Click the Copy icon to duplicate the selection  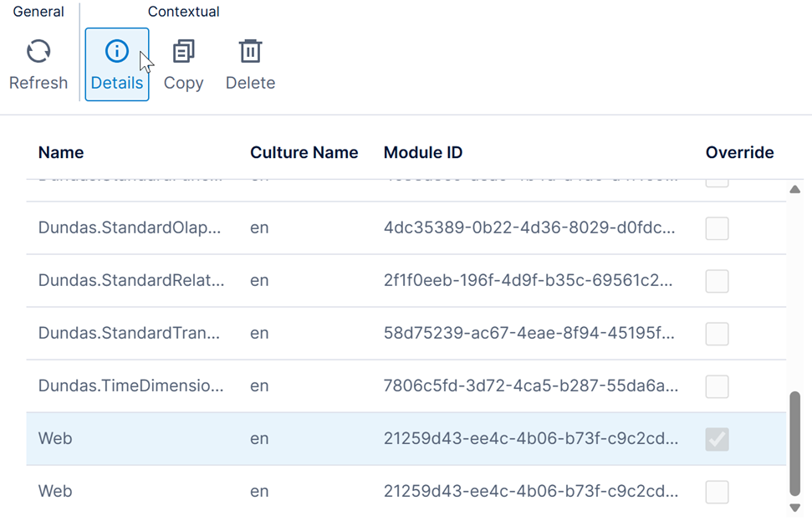pos(183,51)
